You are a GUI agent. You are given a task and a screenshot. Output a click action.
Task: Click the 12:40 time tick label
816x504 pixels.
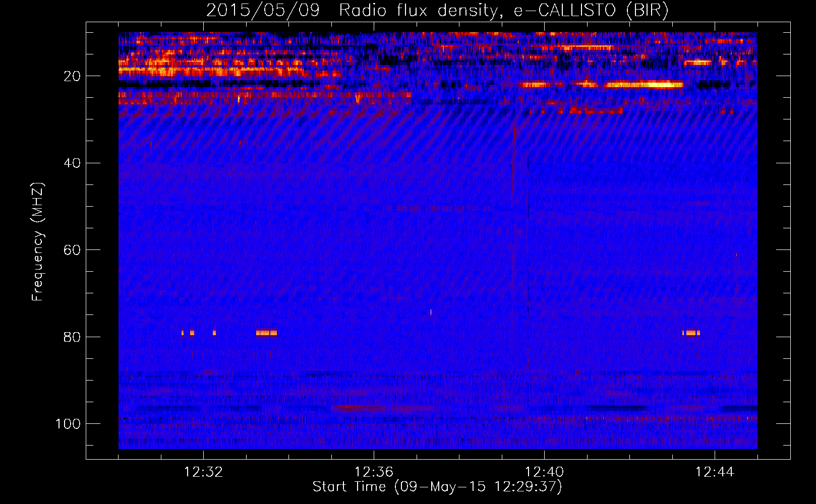pos(544,472)
